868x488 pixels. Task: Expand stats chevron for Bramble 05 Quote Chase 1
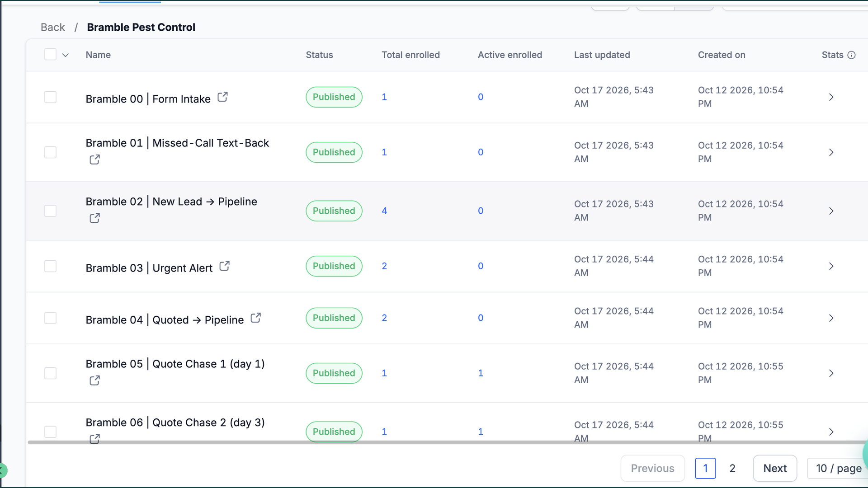tap(831, 373)
